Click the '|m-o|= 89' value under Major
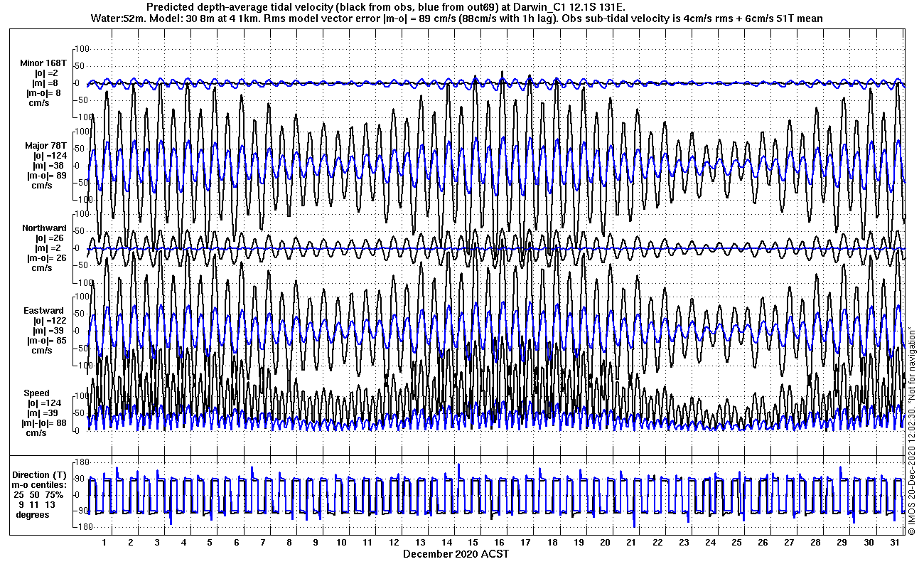The image size is (924, 569). pyautogui.click(x=46, y=176)
